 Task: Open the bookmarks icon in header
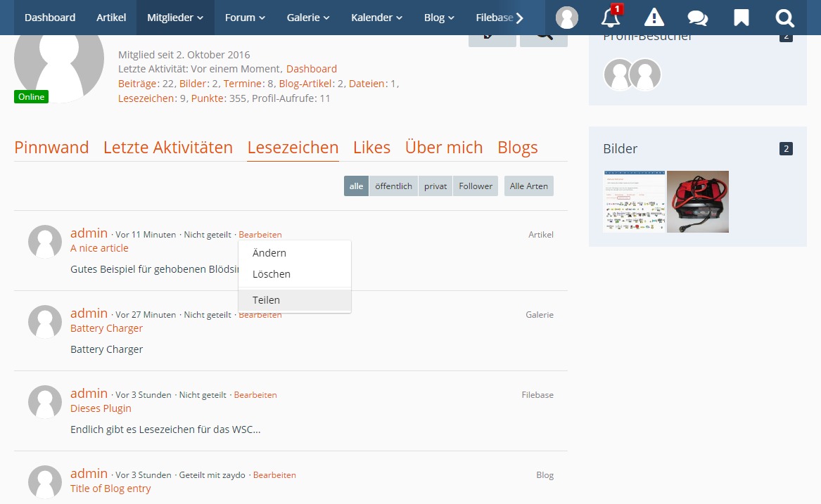pyautogui.click(x=741, y=18)
